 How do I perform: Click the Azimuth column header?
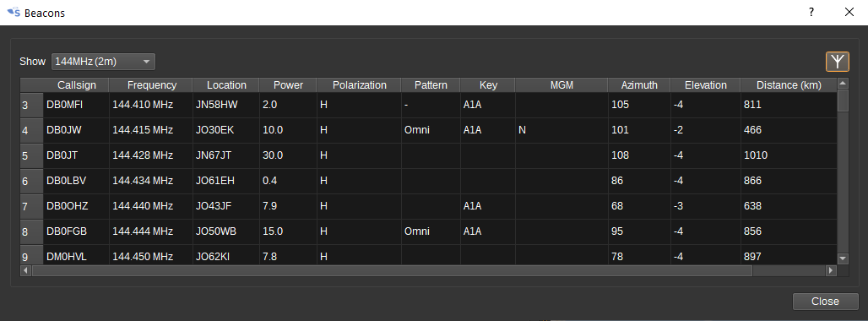click(x=639, y=85)
